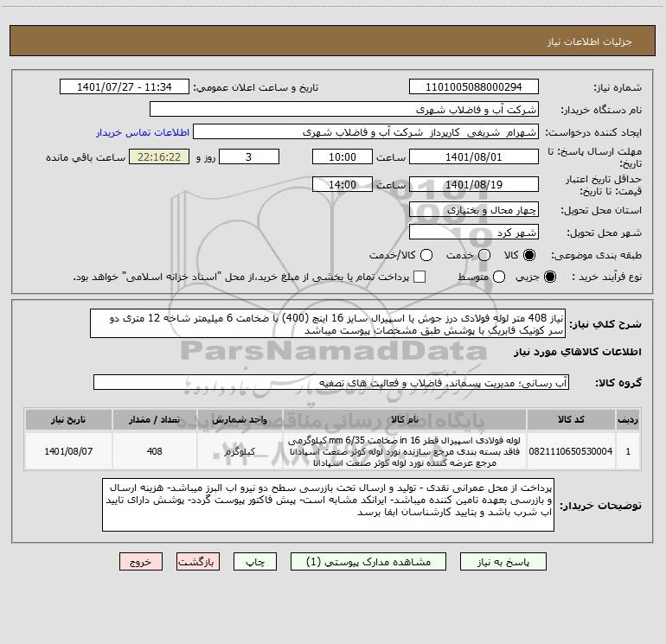
Task: Click the خروج button
Action: (141, 562)
